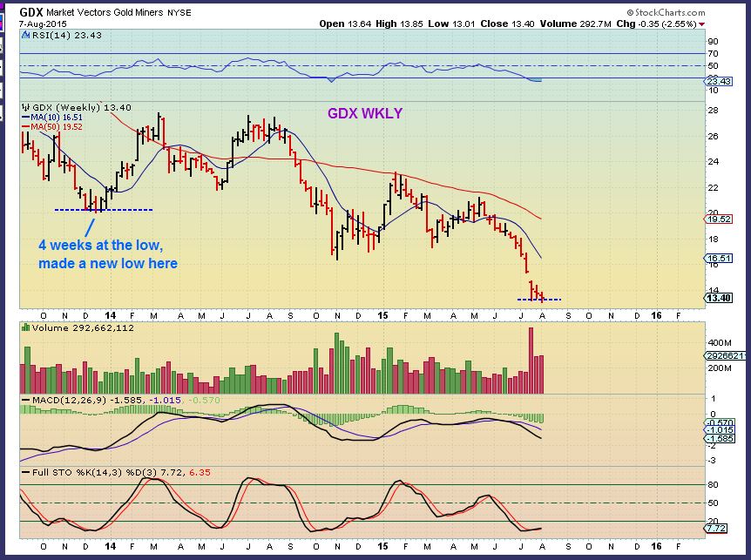Select the Close 13.40 header value

(508, 24)
